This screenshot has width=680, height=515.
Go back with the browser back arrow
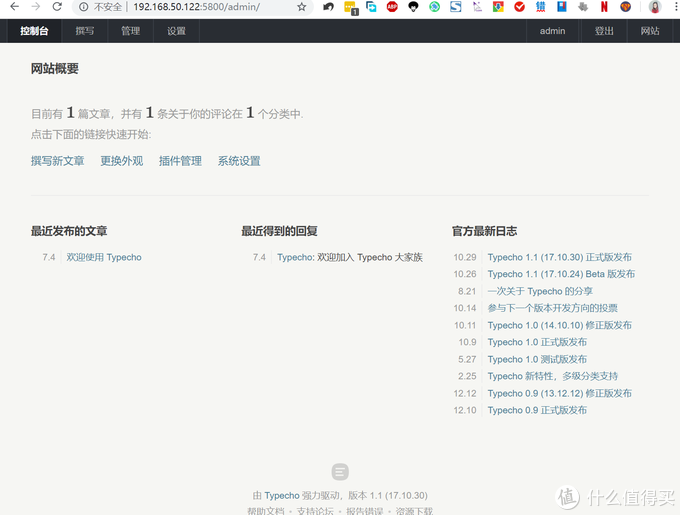(14, 7)
